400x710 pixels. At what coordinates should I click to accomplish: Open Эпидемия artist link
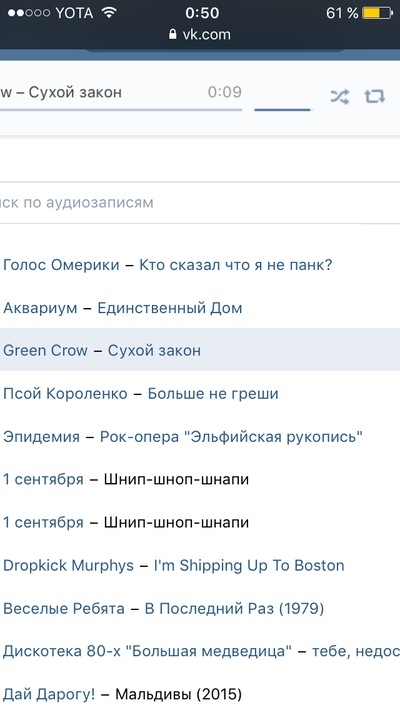pos(41,437)
